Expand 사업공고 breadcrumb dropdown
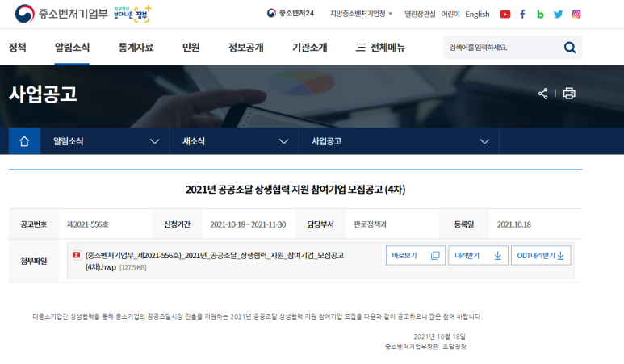 pyautogui.click(x=399, y=141)
